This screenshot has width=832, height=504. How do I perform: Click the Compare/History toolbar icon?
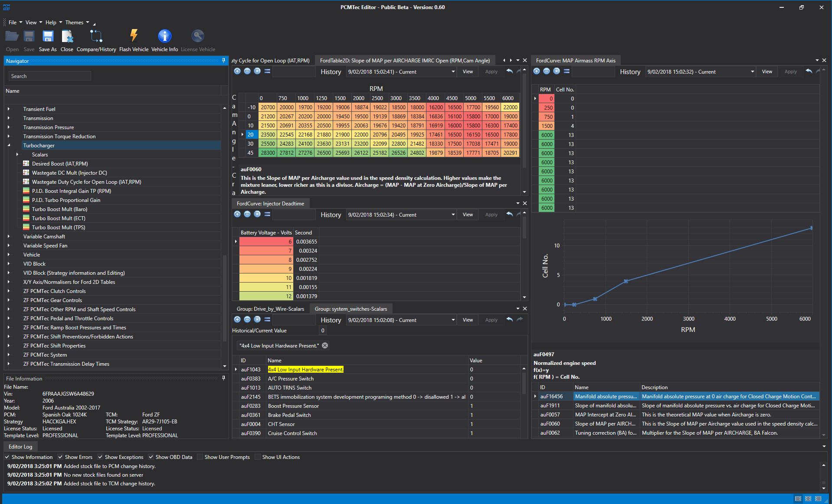tap(96, 36)
